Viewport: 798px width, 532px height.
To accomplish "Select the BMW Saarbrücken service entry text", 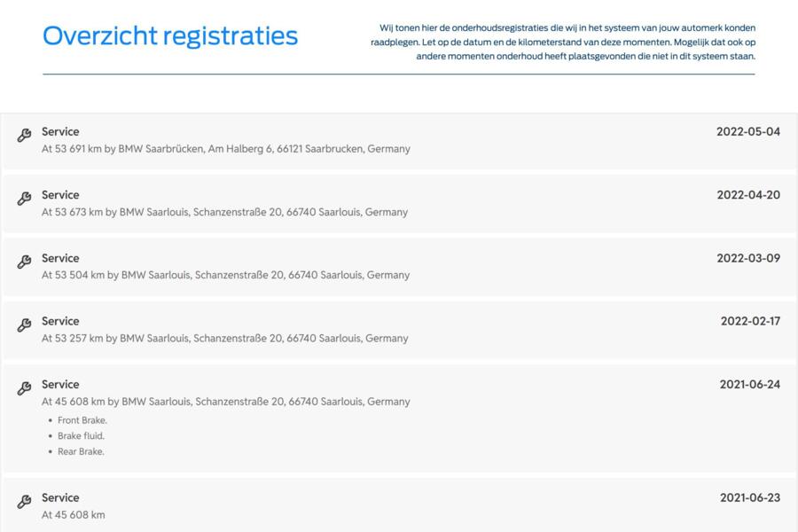I will pyautogui.click(x=226, y=149).
